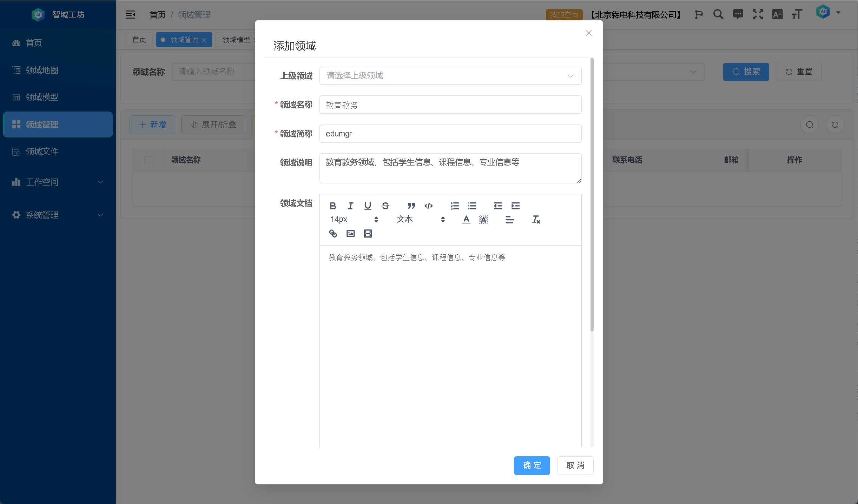Toggle underline text formatting
This screenshot has width=858, height=504.
tap(368, 206)
